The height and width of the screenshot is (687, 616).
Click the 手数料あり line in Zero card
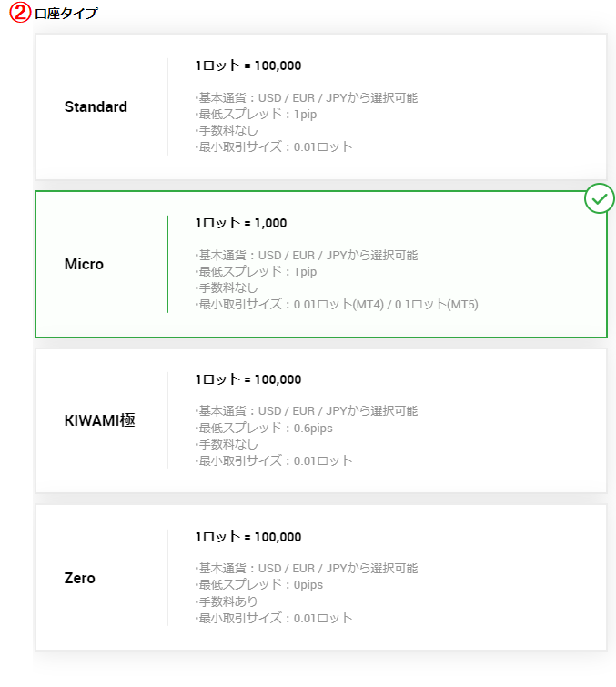[x=227, y=601]
